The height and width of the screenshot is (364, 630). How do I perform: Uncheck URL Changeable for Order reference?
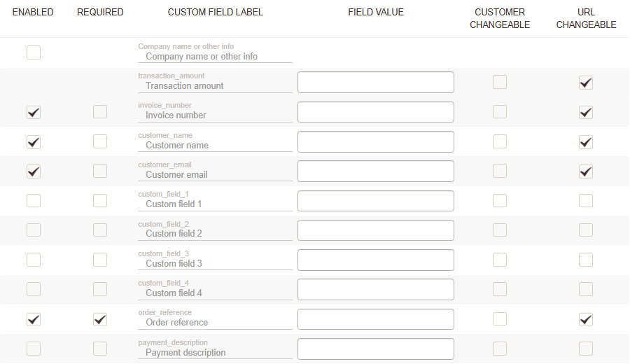pos(586,319)
